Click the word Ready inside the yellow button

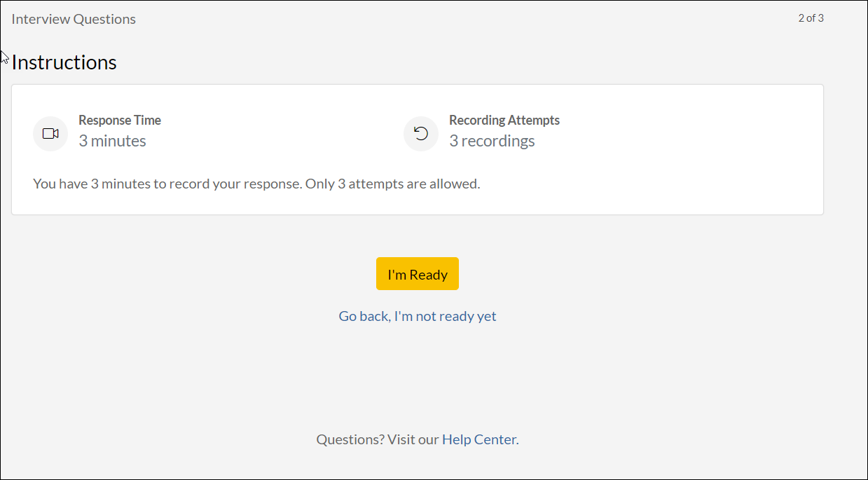pos(428,275)
